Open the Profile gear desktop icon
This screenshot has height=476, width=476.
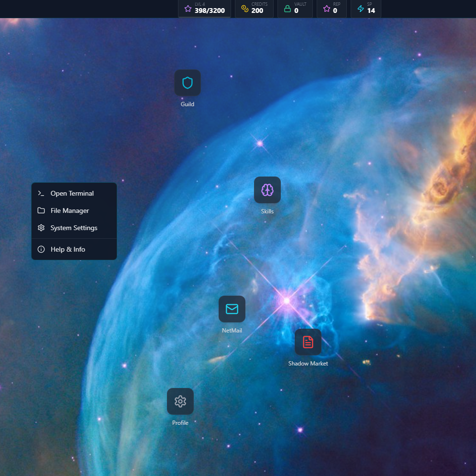(x=180, y=401)
